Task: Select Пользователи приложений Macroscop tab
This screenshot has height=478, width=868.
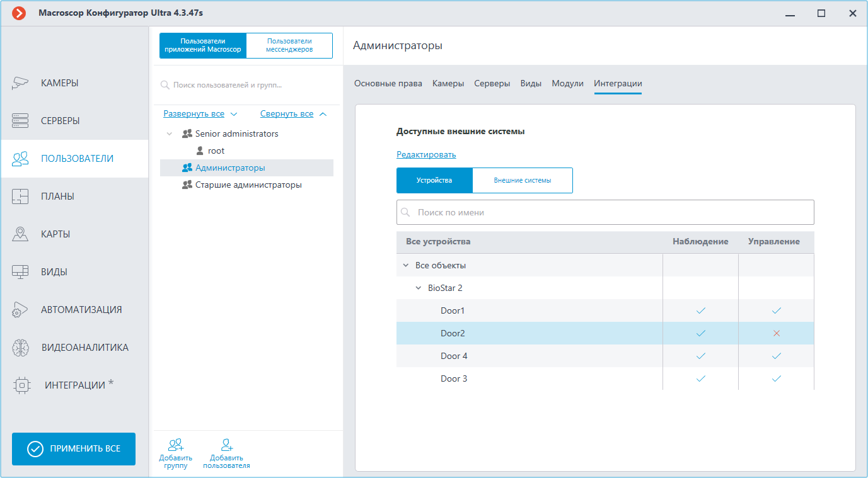Action: [x=203, y=45]
